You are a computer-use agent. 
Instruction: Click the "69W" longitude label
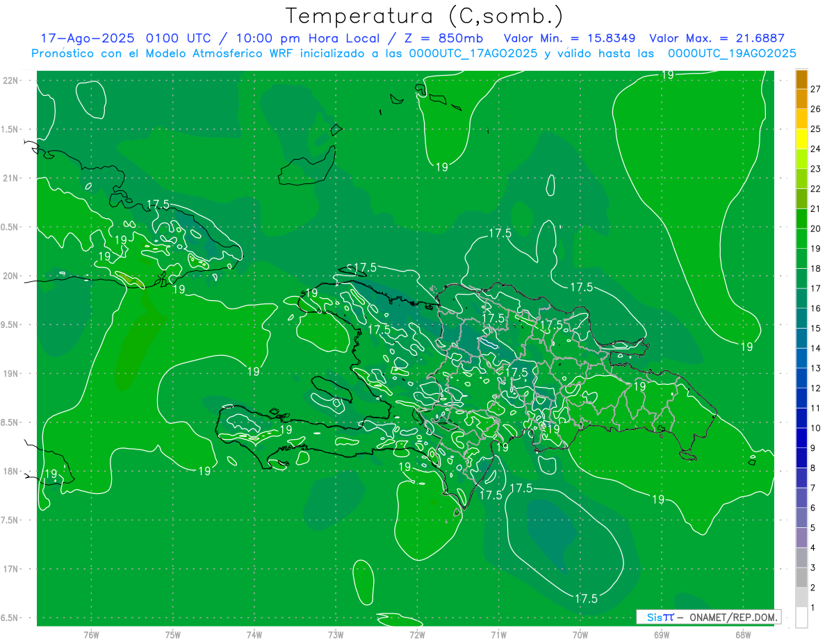pos(662,634)
